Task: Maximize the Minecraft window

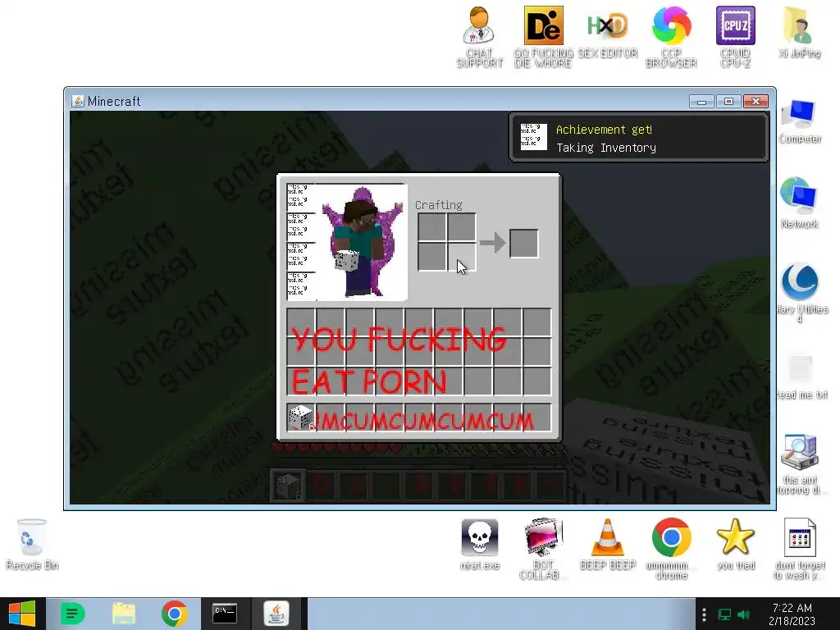Action: pos(728,101)
